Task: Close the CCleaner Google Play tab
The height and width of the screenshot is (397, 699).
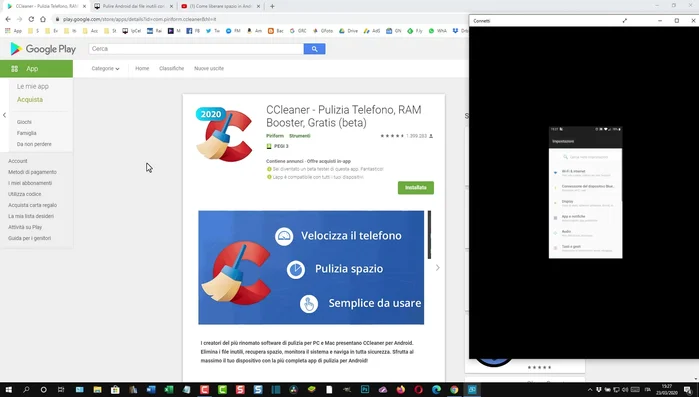Action: pos(84,6)
